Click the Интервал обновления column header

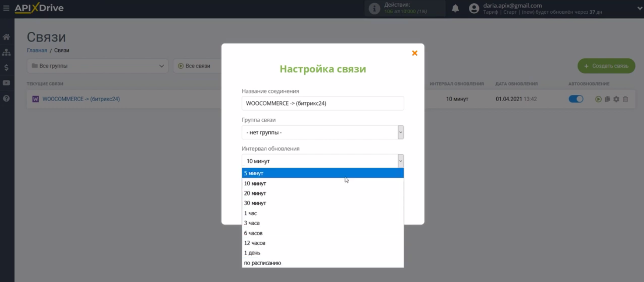click(457, 84)
